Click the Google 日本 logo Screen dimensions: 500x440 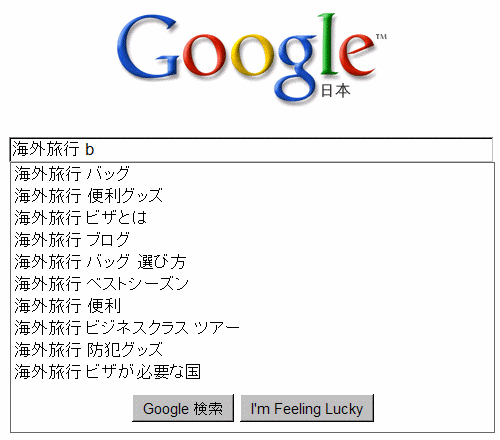click(x=252, y=57)
